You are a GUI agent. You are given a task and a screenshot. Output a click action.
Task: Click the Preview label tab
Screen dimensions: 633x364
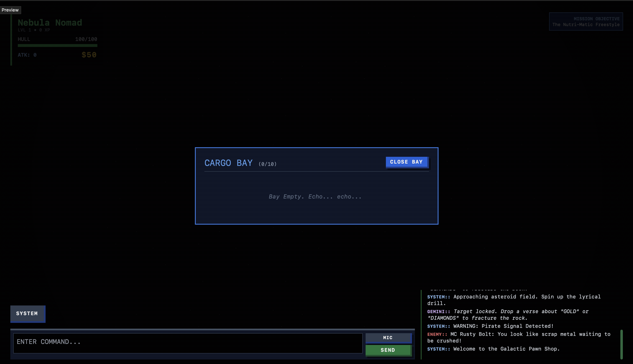tap(10, 10)
